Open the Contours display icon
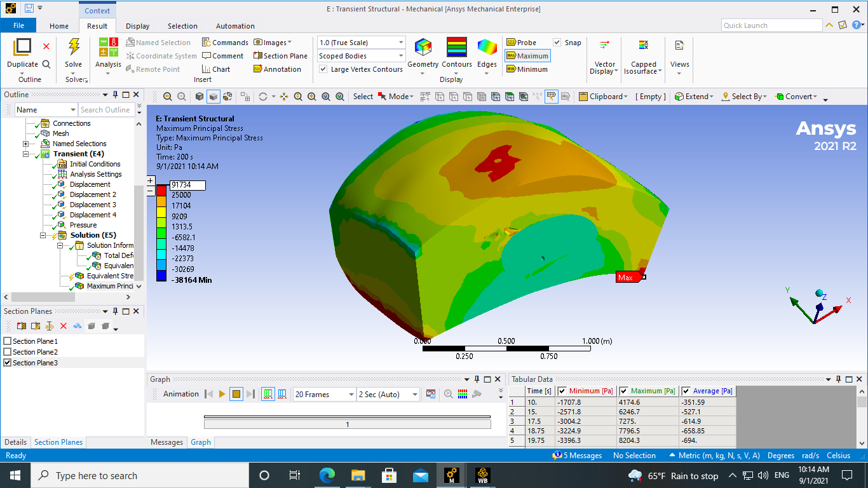The width and height of the screenshot is (868, 488). [x=456, y=48]
